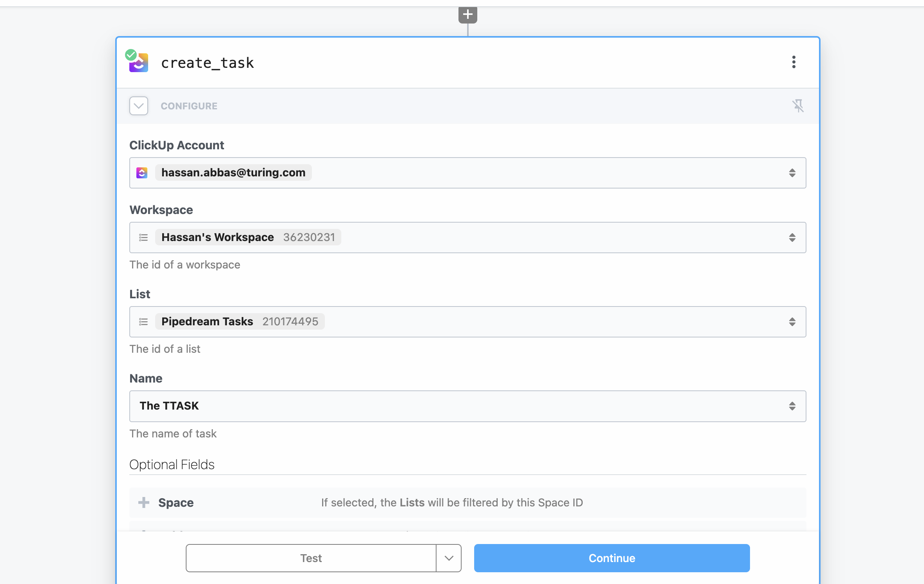This screenshot has width=924, height=584.
Task: Click the Continue button
Action: coord(611,558)
